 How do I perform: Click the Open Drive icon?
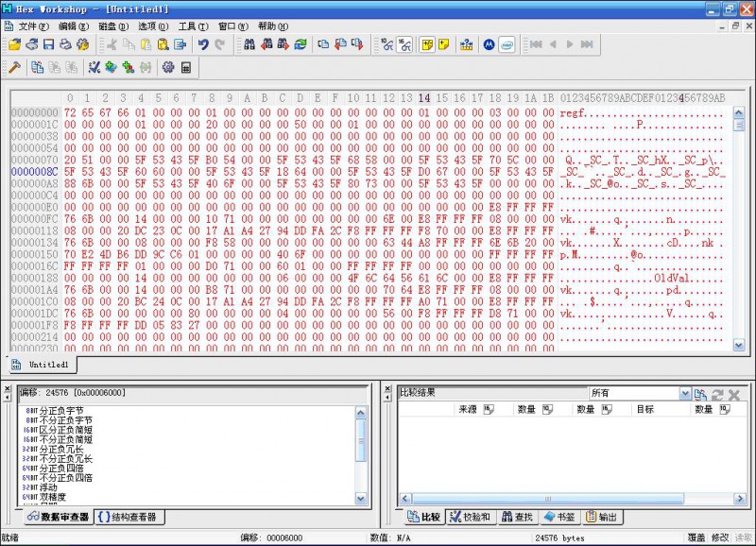(x=32, y=44)
